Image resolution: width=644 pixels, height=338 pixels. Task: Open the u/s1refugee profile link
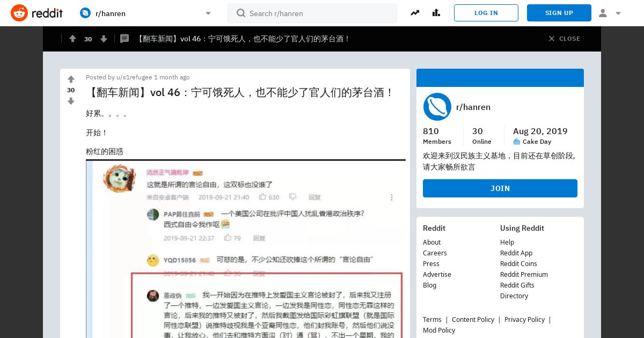pyautogui.click(x=134, y=77)
